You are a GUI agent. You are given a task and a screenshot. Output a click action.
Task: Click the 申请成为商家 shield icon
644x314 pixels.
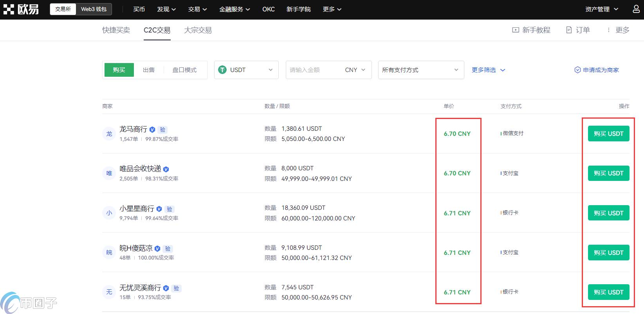click(x=577, y=70)
